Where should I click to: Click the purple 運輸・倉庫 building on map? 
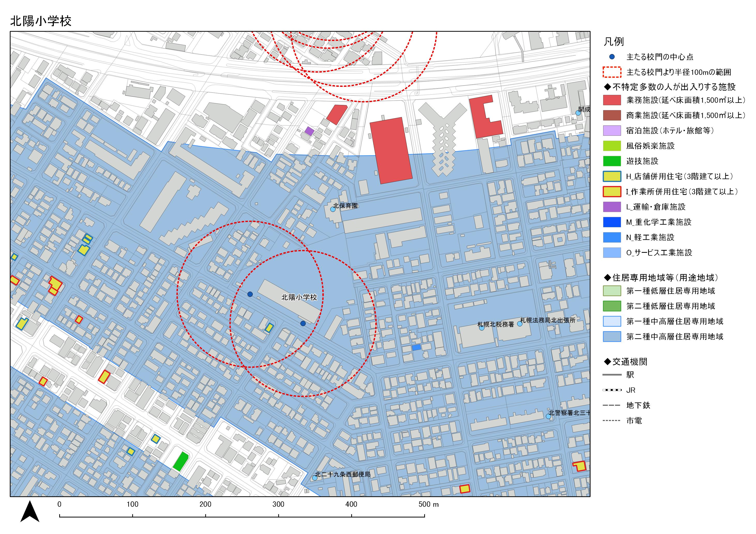(309, 131)
